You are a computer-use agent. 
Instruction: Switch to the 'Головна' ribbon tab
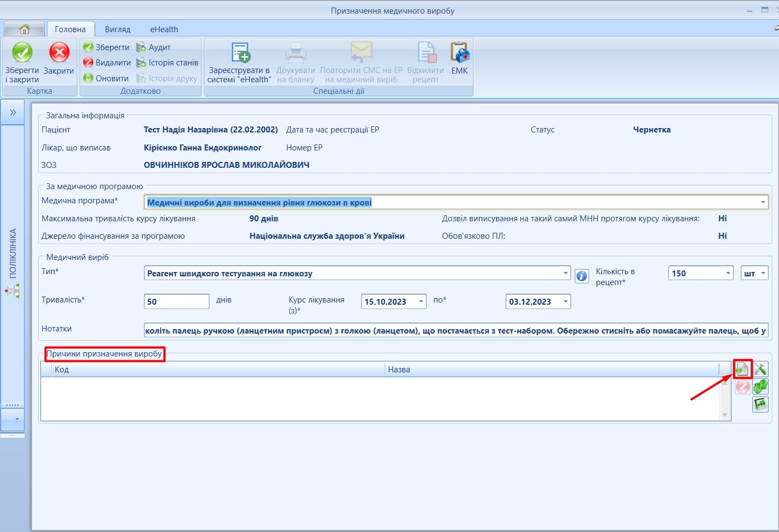click(x=70, y=29)
